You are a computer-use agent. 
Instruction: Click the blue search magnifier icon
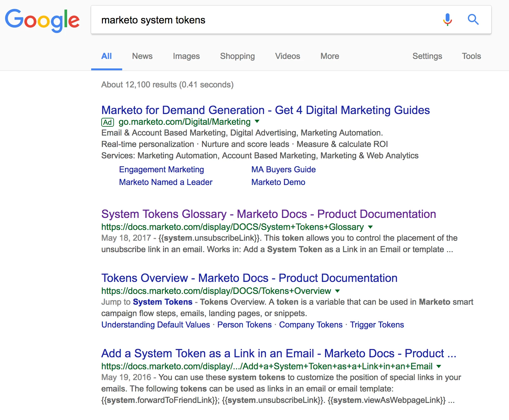[x=473, y=20]
